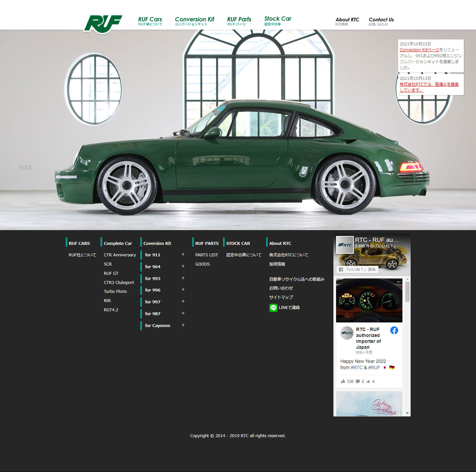The image size is (476, 472).
Task: Open the RUF Parts menu
Action: [x=239, y=21]
